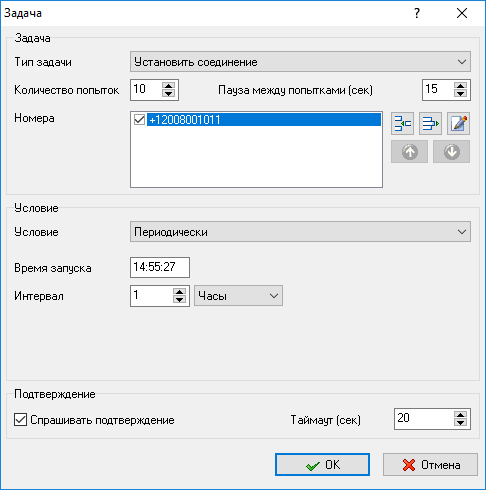Image resolution: width=486 pixels, height=490 pixels.
Task: Open the Тип задачи dropdown
Action: (300, 62)
